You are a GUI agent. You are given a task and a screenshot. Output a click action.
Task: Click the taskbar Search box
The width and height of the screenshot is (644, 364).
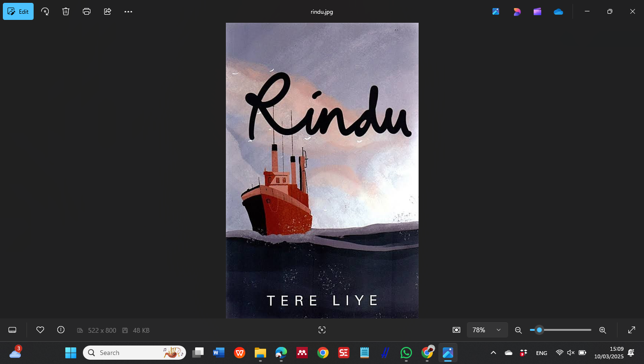click(134, 353)
